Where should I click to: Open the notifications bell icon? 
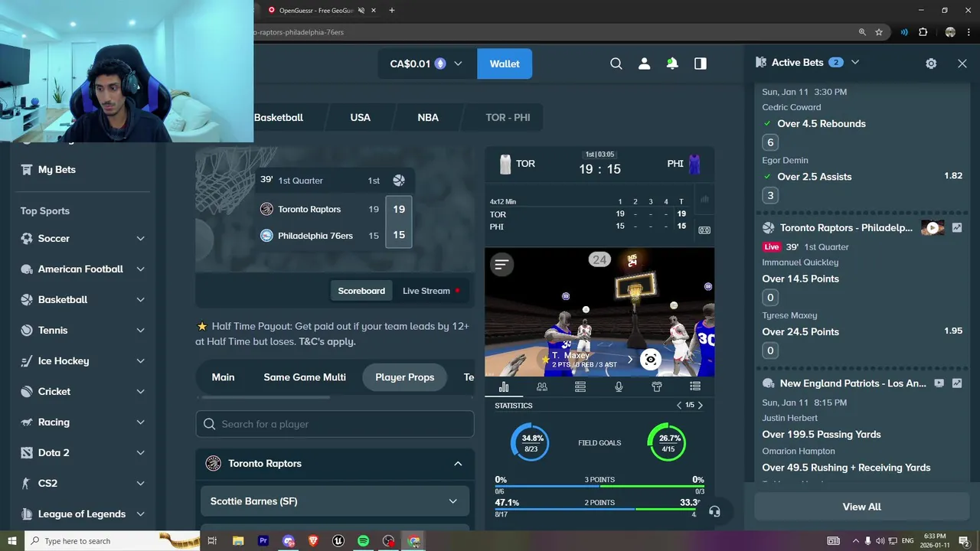(x=672, y=64)
